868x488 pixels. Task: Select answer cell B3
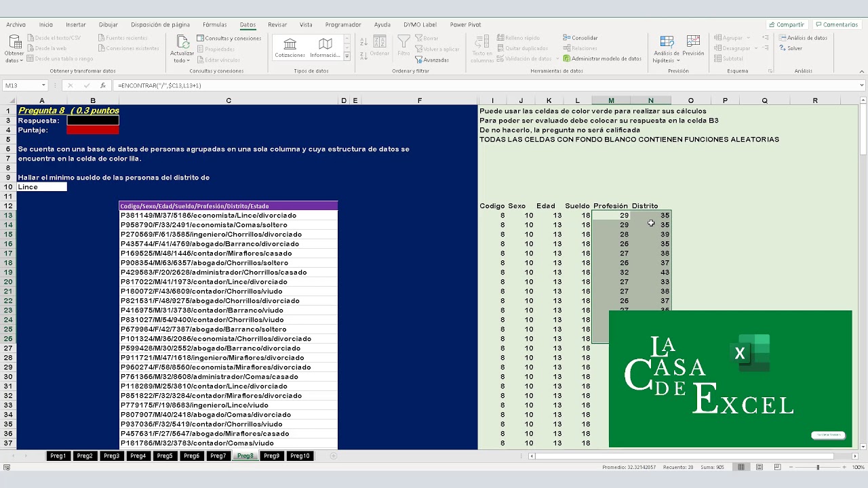tap(93, 121)
